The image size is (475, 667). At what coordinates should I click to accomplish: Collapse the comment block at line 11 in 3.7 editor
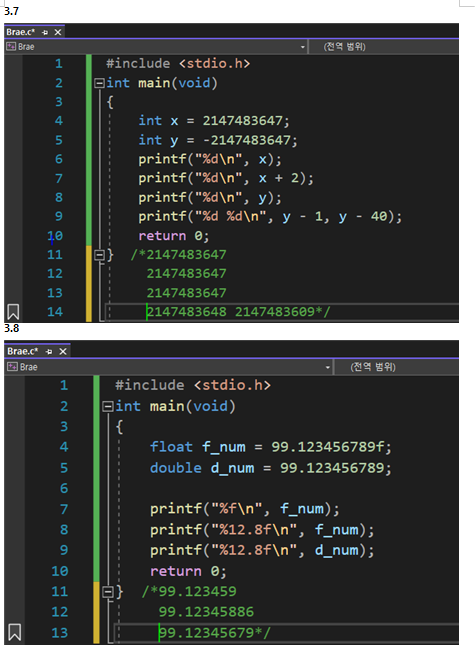pyautogui.click(x=99, y=255)
